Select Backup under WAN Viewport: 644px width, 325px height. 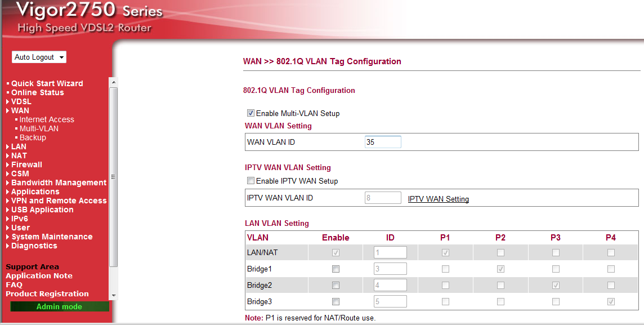(x=33, y=137)
